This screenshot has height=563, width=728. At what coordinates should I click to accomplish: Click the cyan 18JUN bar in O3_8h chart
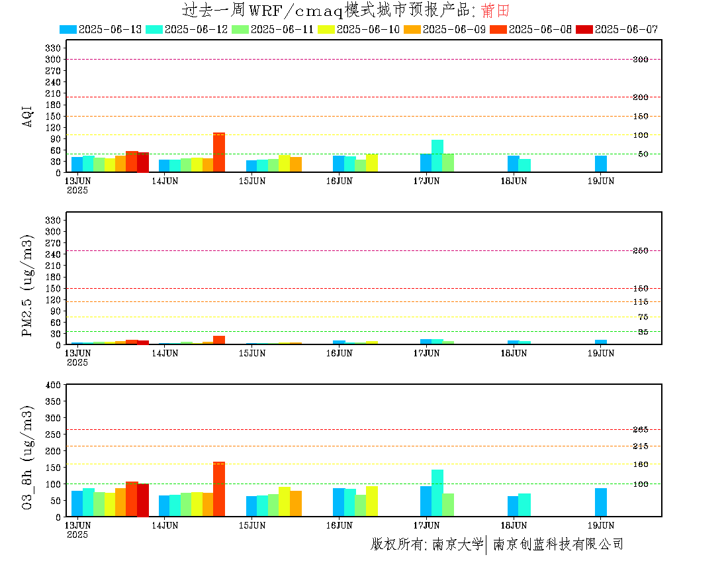[x=525, y=505]
